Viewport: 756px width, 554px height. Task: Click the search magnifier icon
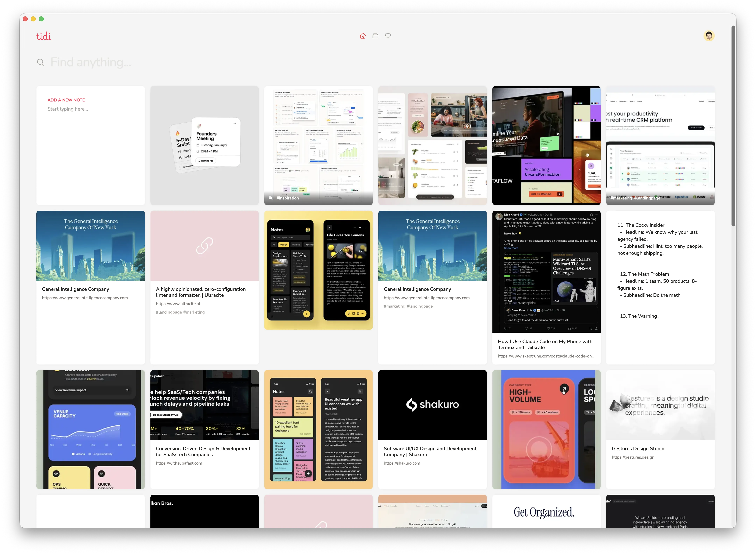[41, 62]
